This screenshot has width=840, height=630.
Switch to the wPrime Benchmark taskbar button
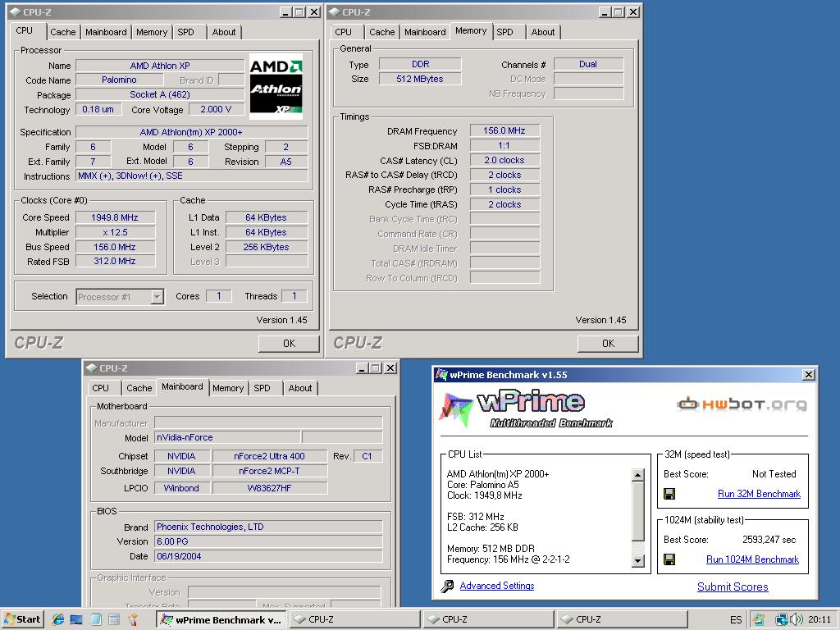click(221, 619)
